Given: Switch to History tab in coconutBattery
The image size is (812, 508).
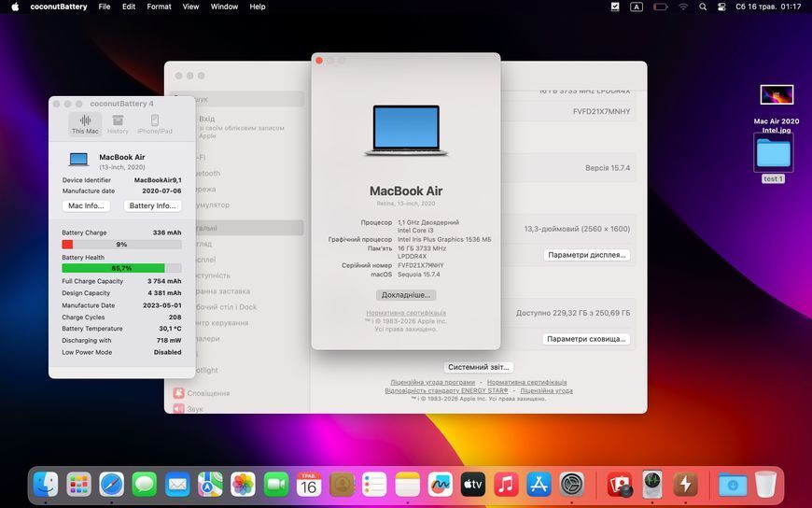Looking at the screenshot, I should [x=119, y=124].
